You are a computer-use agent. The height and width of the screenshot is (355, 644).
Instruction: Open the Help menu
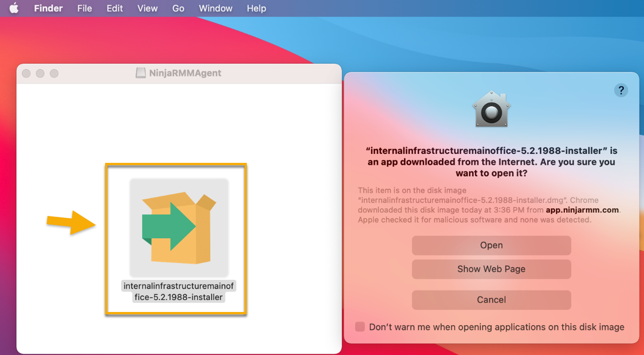tap(256, 8)
